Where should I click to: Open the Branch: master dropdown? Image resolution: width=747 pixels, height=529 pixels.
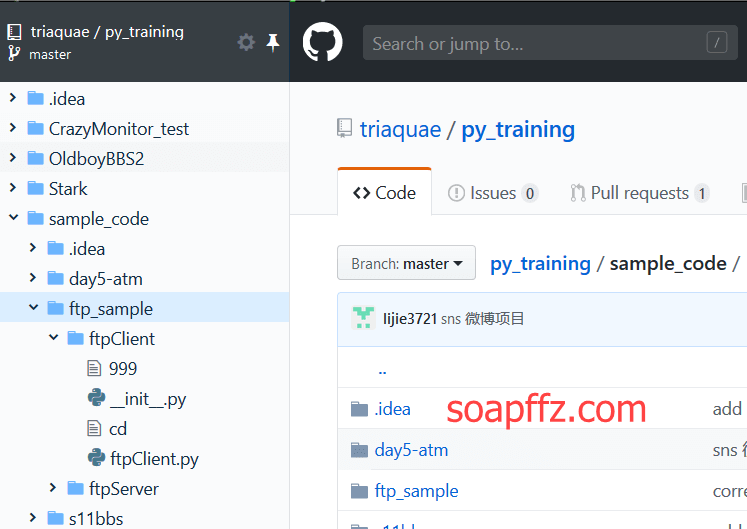point(406,263)
